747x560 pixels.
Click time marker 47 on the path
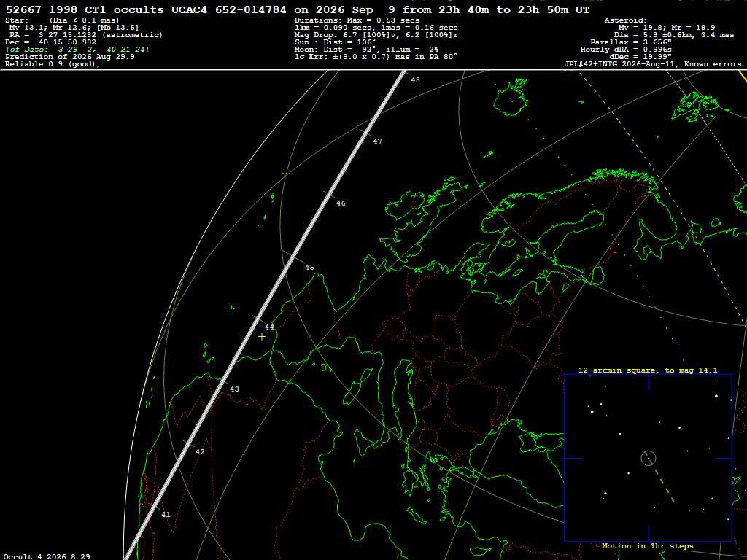(x=378, y=141)
